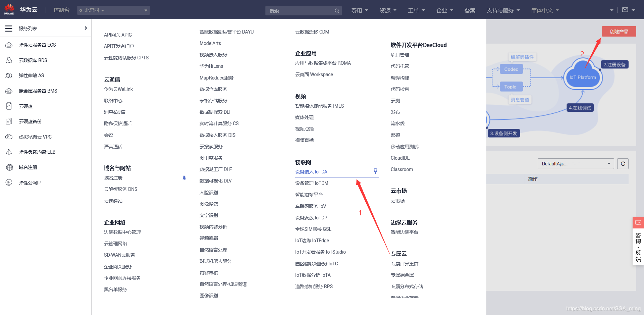Click 备案 in the top menu
Screen dimensions: 644x315
470,10
